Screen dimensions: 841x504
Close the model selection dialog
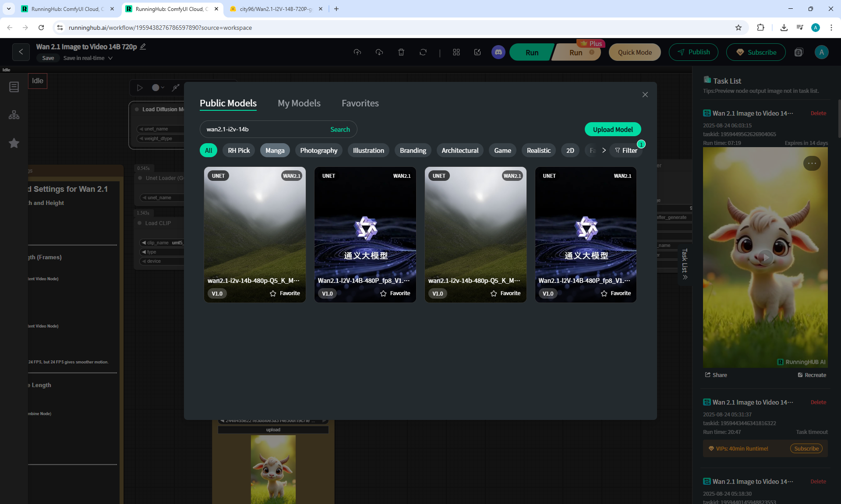[645, 95]
